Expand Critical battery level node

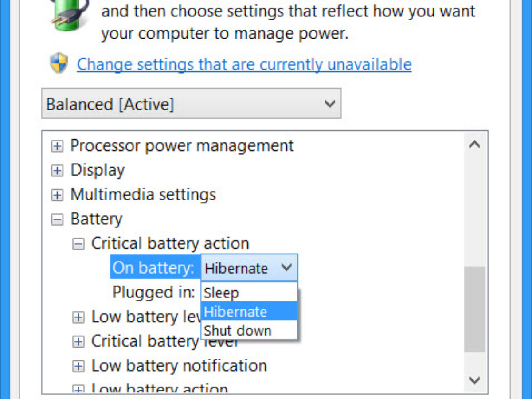pyautogui.click(x=78, y=342)
